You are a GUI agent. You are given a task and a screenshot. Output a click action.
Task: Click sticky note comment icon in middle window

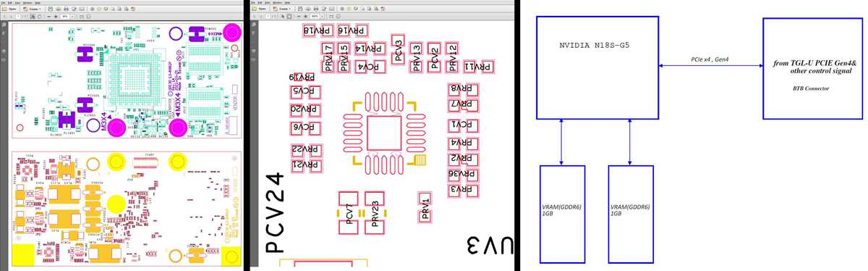(x=349, y=9)
